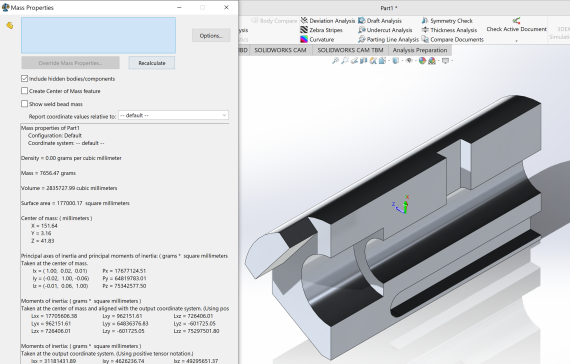The width and height of the screenshot is (570, 364).
Task: Click the center of mass Y = 3.16 value
Action: click(x=41, y=233)
